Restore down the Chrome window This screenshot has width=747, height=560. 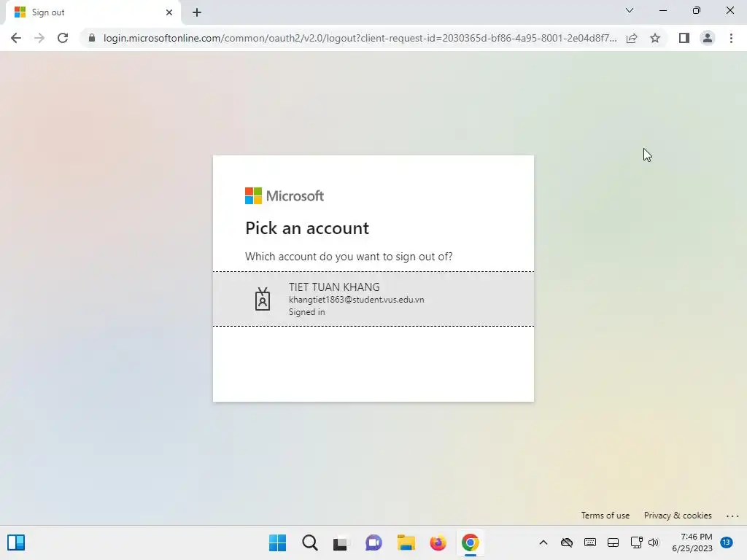[x=697, y=10]
